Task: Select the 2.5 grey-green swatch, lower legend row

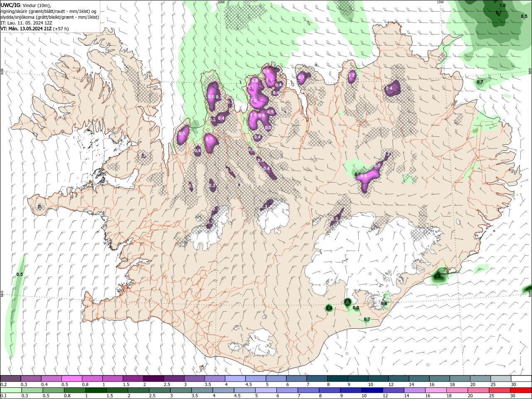Action: (x=159, y=390)
